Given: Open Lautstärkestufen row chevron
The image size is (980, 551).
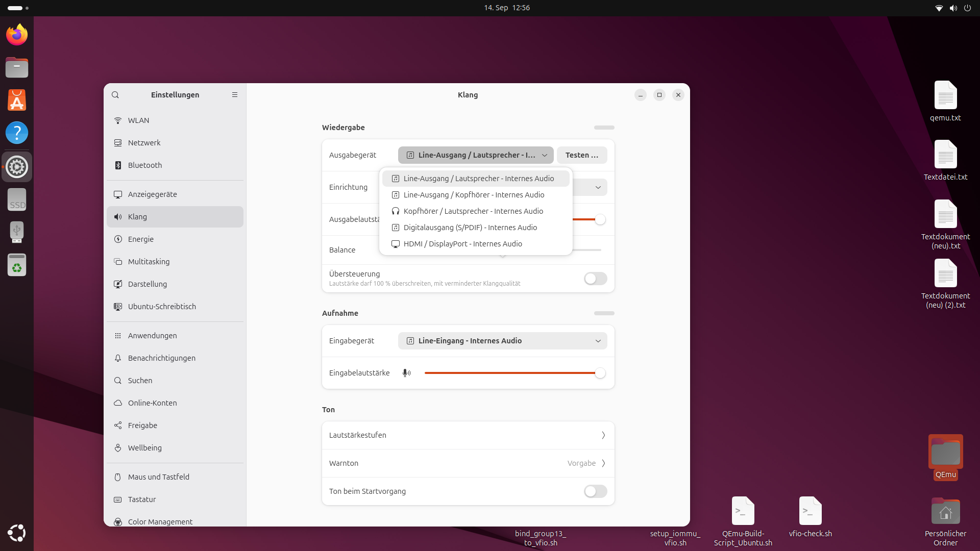Looking at the screenshot, I should [603, 435].
